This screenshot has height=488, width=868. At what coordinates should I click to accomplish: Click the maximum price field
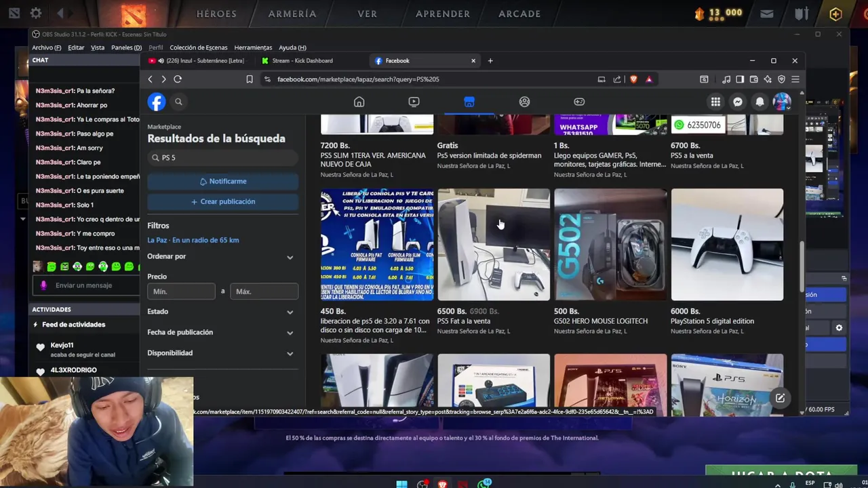tap(264, 291)
